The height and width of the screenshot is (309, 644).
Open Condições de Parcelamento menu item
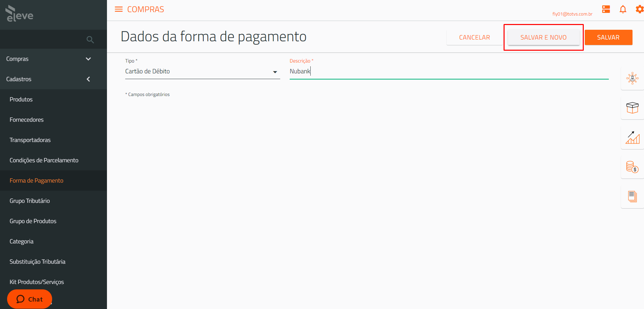coord(44,160)
